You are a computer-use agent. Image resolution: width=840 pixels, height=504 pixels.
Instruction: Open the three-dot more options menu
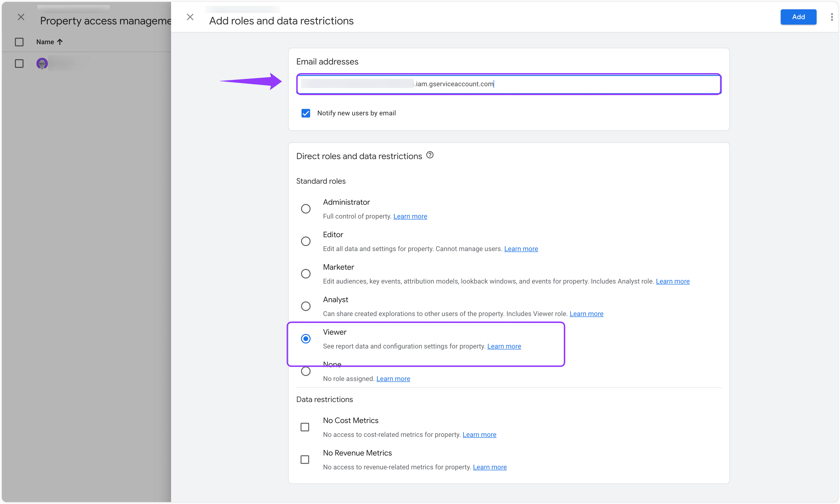(x=831, y=17)
